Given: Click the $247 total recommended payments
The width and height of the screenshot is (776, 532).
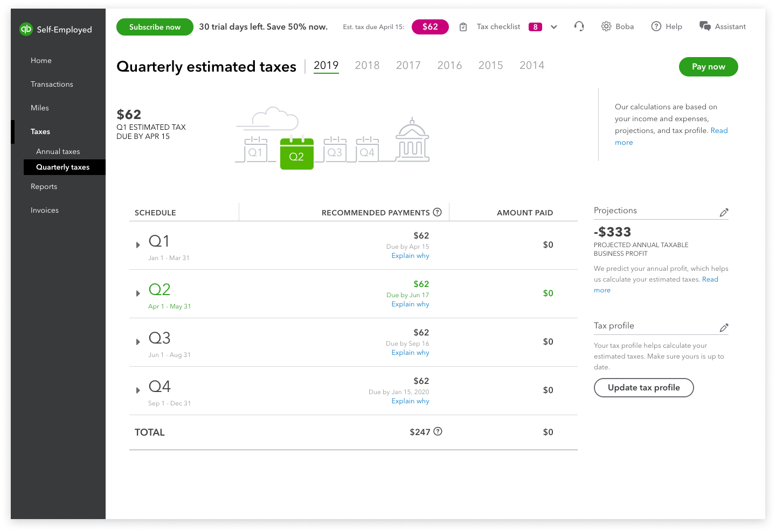Looking at the screenshot, I should (420, 432).
